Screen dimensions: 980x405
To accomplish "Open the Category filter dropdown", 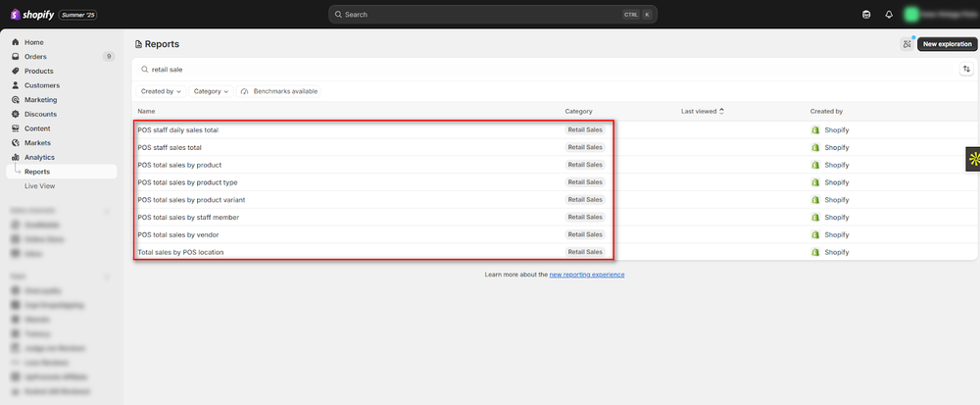I will [x=212, y=91].
